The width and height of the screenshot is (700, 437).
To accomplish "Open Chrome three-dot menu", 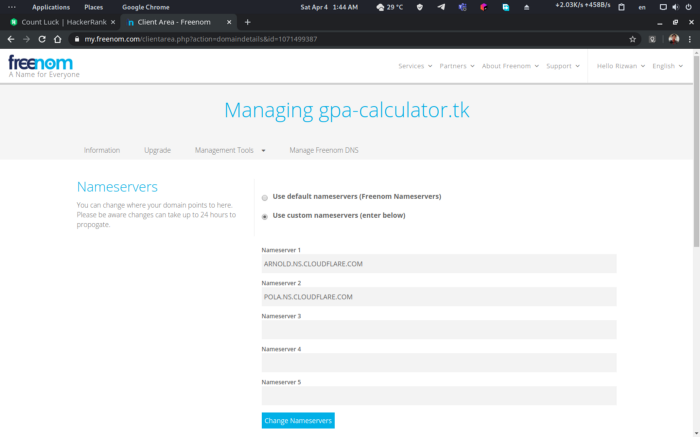I will [690, 39].
